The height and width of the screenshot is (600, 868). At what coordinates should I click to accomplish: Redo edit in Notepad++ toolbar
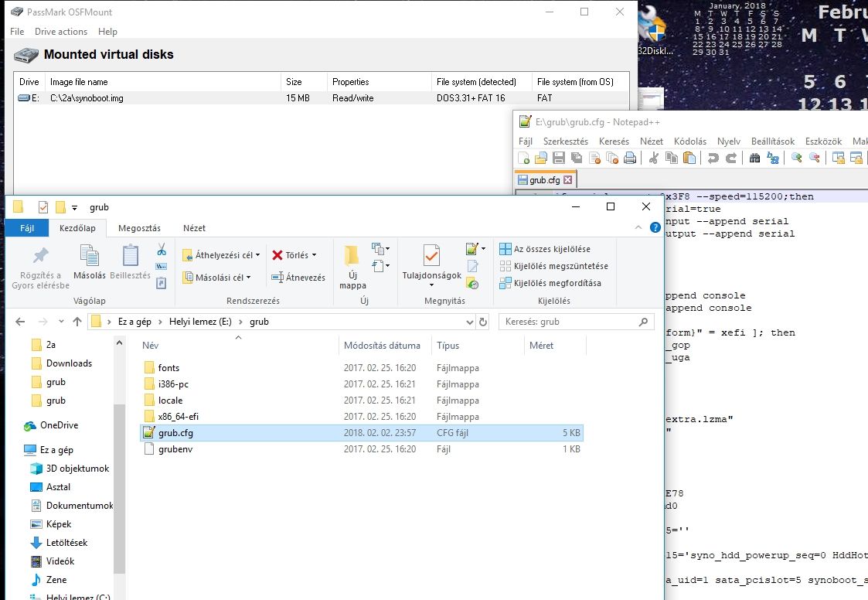coord(730,158)
